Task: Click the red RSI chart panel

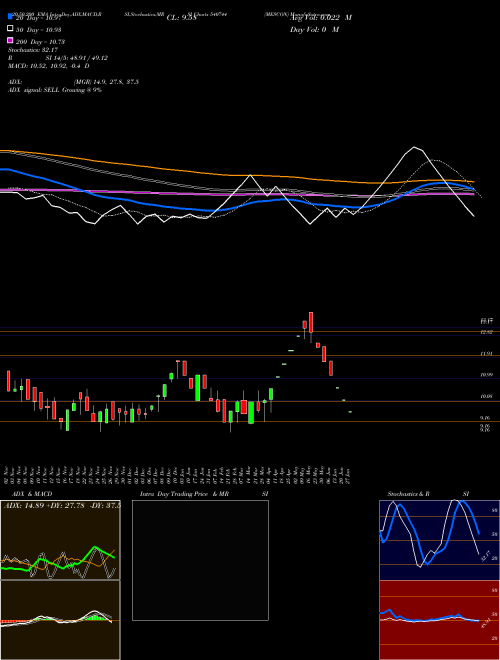Action: pyautogui.click(x=439, y=620)
